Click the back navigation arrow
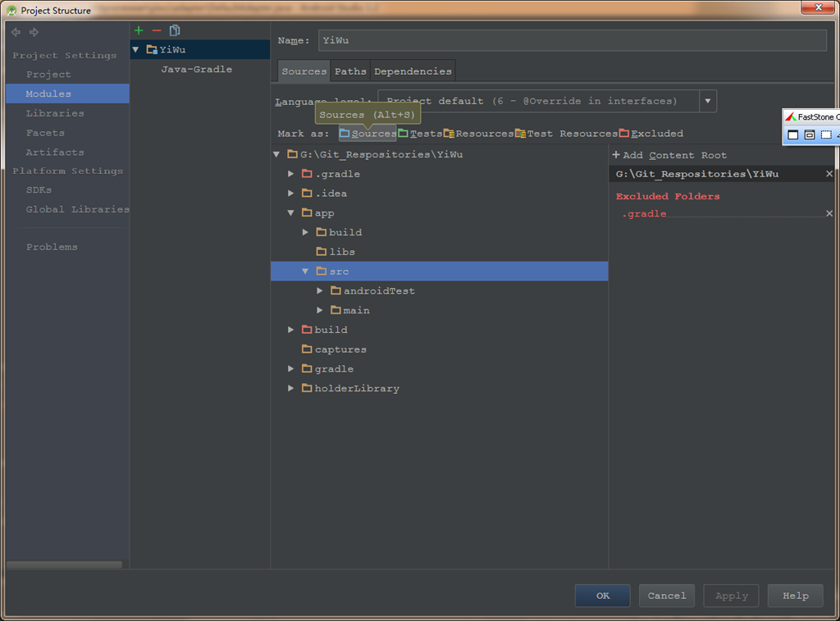Image resolution: width=840 pixels, height=621 pixels. tap(16, 32)
